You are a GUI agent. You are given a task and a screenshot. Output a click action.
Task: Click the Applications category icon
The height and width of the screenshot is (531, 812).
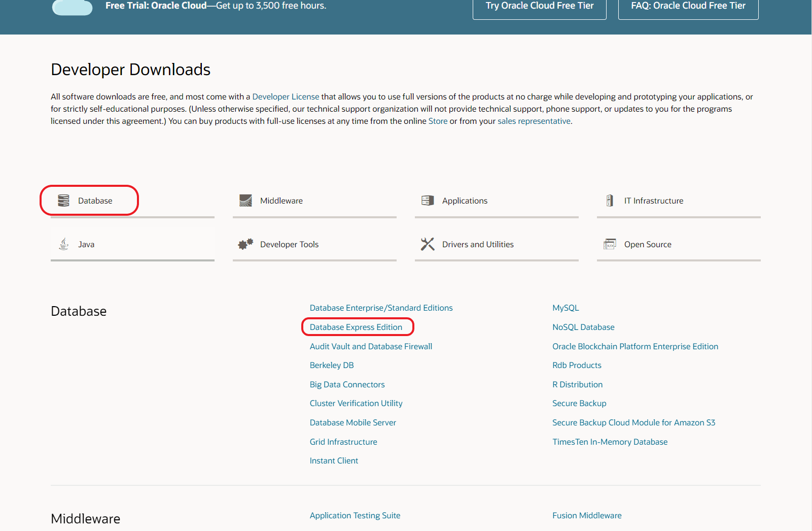point(428,201)
